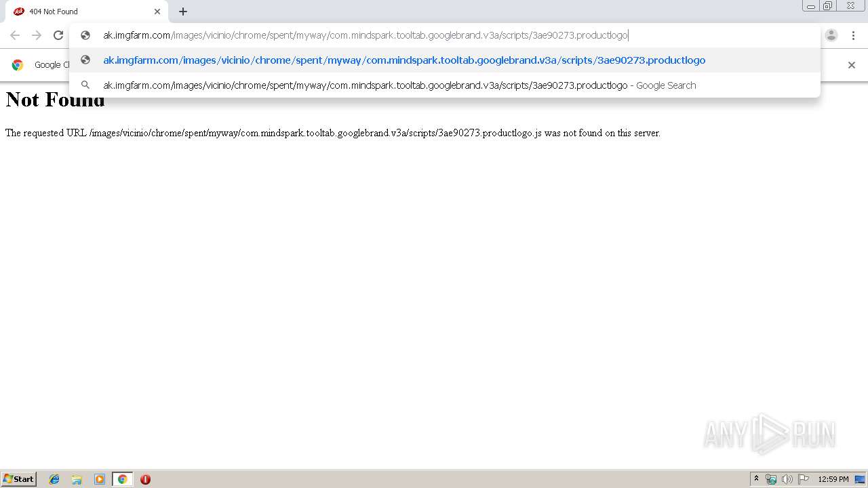Open the network tray icon
The height and width of the screenshot is (488, 868).
click(771, 479)
